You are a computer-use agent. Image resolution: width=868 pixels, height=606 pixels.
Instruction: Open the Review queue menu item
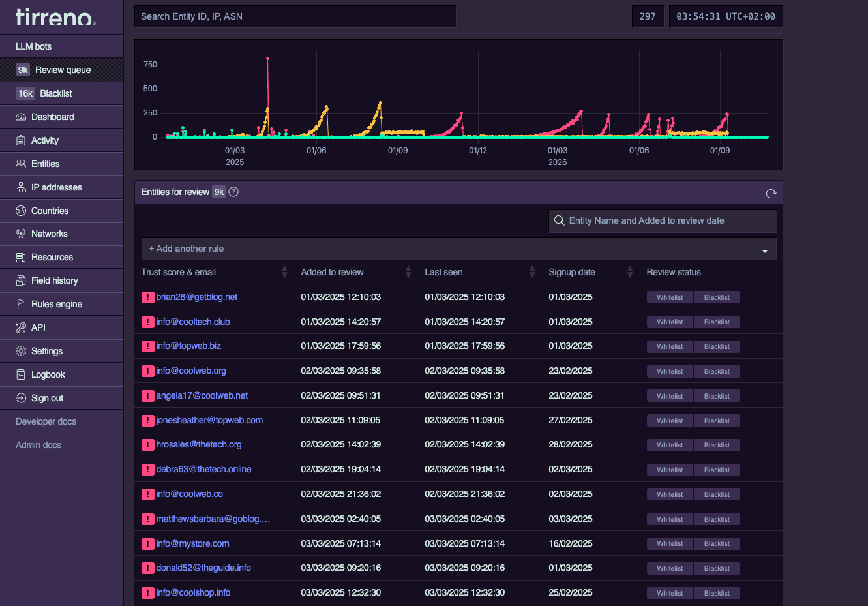tap(62, 70)
